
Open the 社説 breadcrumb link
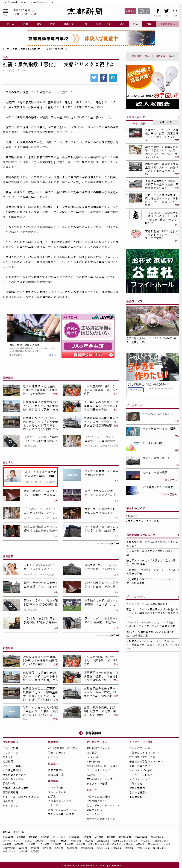[15, 49]
